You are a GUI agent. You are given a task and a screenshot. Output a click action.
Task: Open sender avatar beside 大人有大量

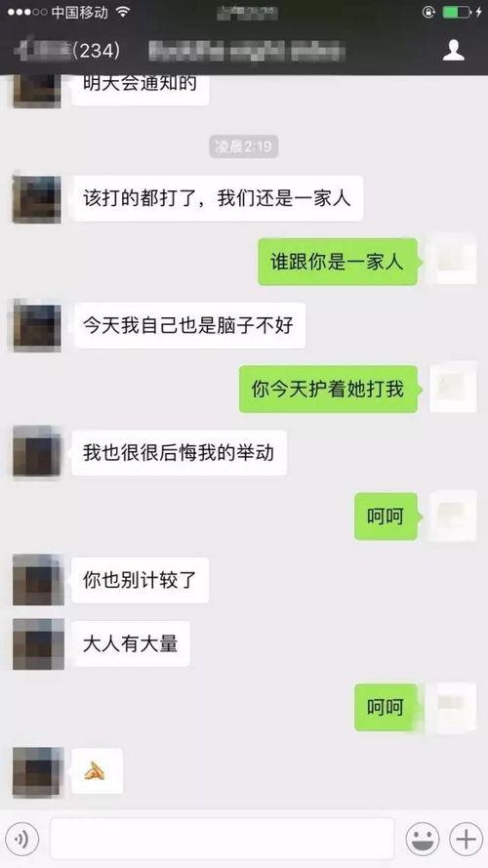coord(38,643)
